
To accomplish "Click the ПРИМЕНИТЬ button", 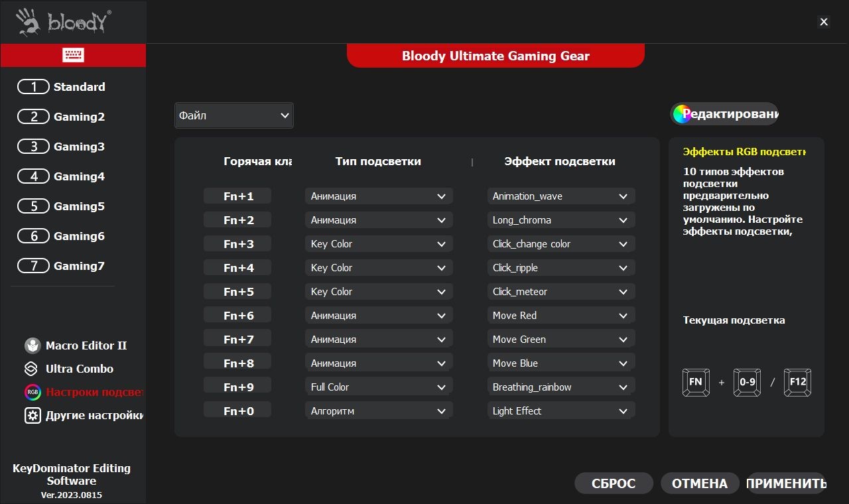I will (x=786, y=483).
